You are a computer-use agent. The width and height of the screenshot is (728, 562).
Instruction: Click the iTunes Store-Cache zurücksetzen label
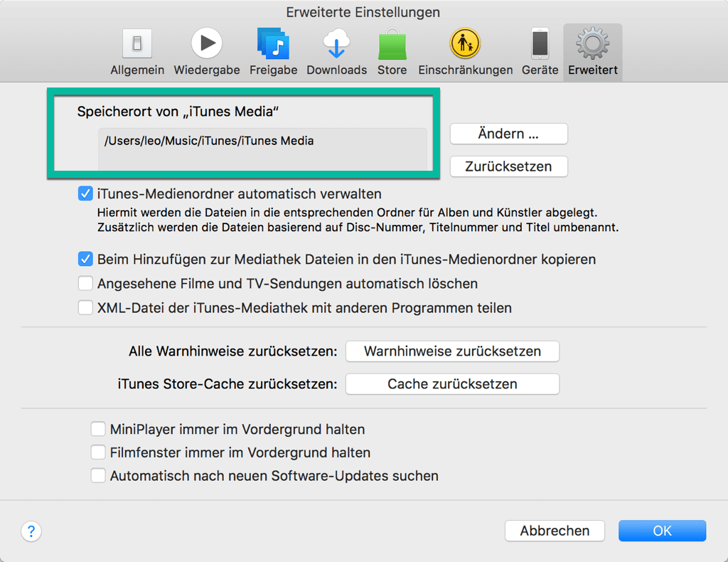[227, 384]
